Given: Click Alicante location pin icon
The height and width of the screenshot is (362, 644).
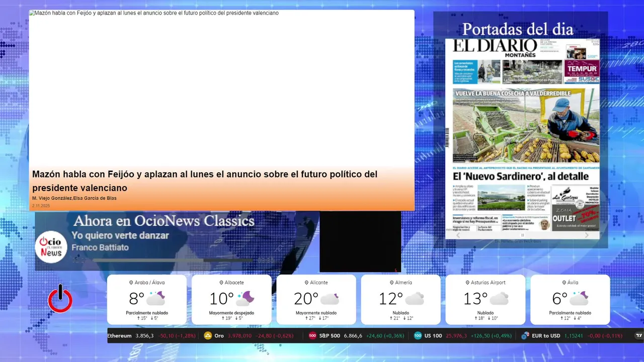Looking at the screenshot, I should 307,283.
